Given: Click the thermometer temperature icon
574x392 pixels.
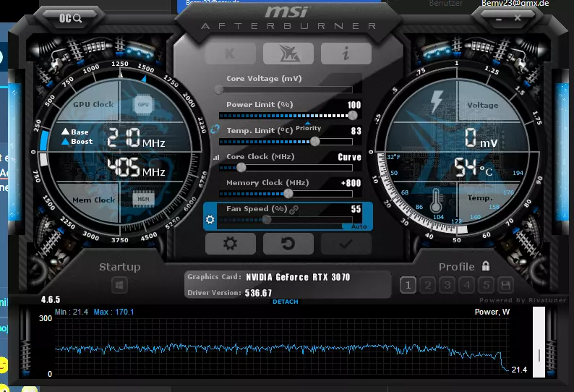Looking at the screenshot, I should [x=436, y=200].
